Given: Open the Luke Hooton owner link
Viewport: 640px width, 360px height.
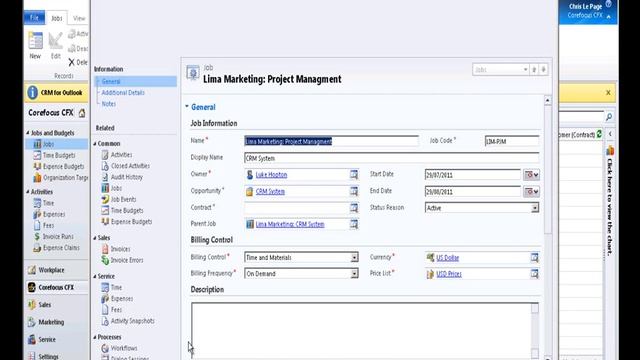Looking at the screenshot, I should point(271,175).
